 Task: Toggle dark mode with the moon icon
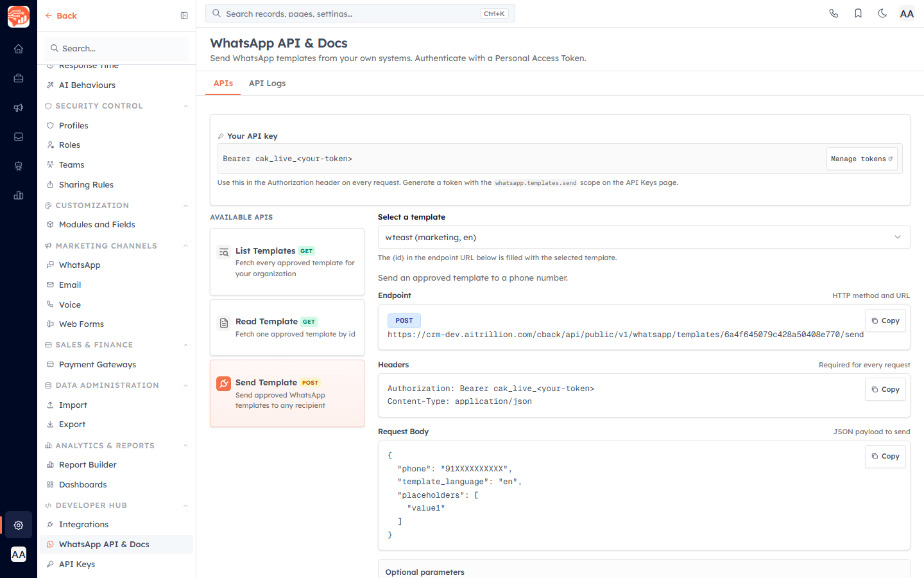(x=882, y=13)
